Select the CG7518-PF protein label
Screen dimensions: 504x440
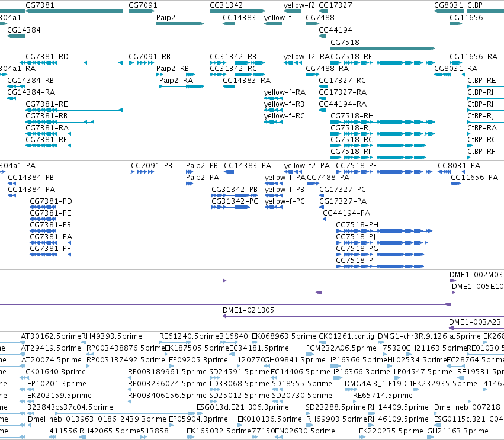pyautogui.click(x=356, y=166)
